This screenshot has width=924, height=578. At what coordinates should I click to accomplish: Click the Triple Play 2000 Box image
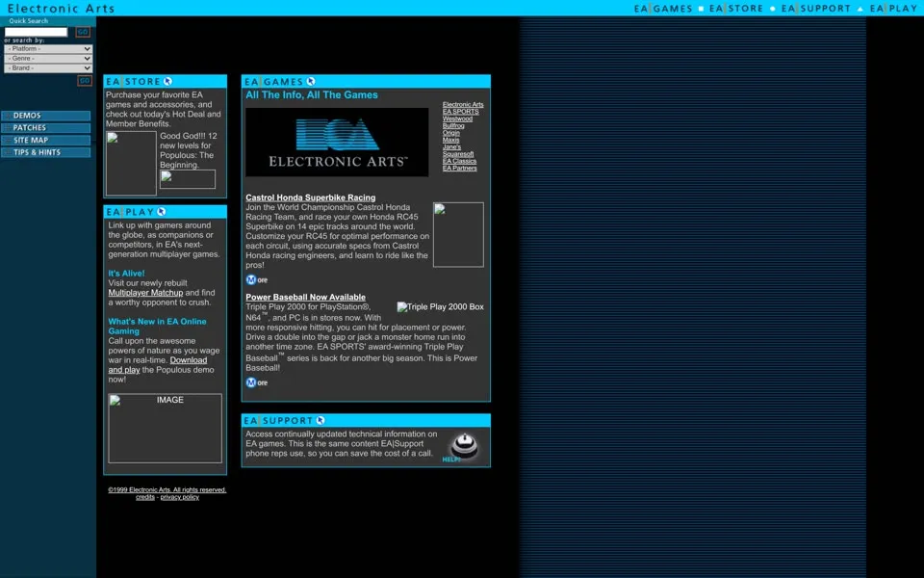click(x=440, y=307)
